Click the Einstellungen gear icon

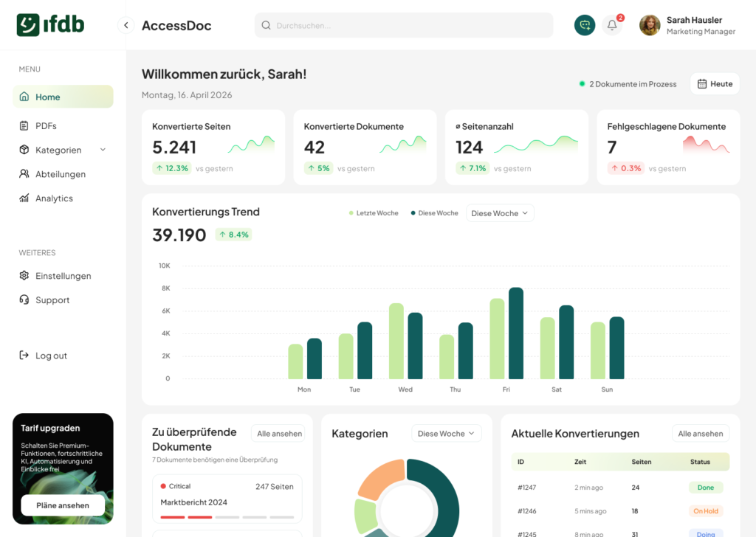click(24, 275)
